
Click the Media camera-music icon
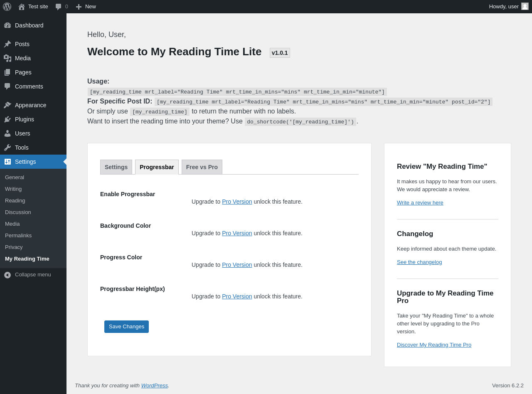tap(7, 58)
